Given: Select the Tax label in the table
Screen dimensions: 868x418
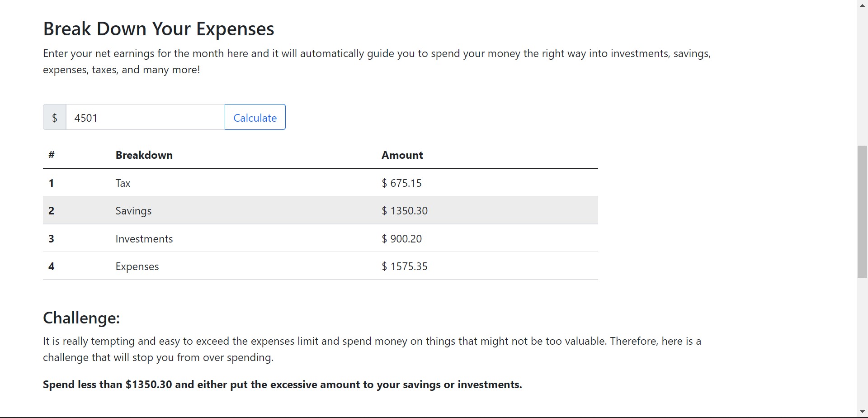Looking at the screenshot, I should (123, 183).
